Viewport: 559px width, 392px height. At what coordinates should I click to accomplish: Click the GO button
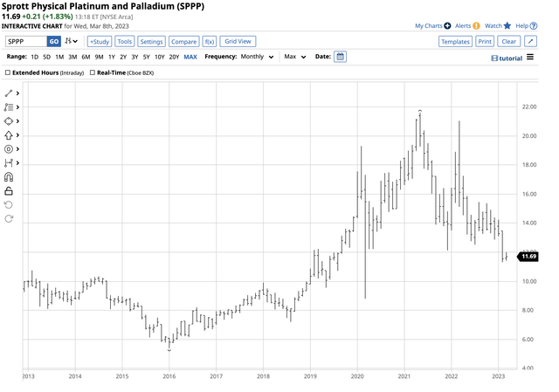click(54, 41)
